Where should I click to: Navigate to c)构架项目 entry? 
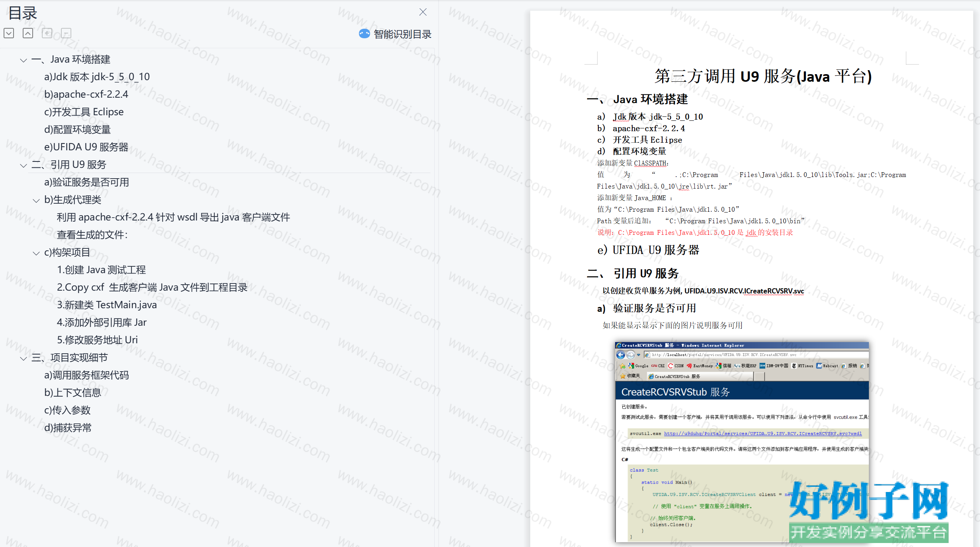coord(67,252)
